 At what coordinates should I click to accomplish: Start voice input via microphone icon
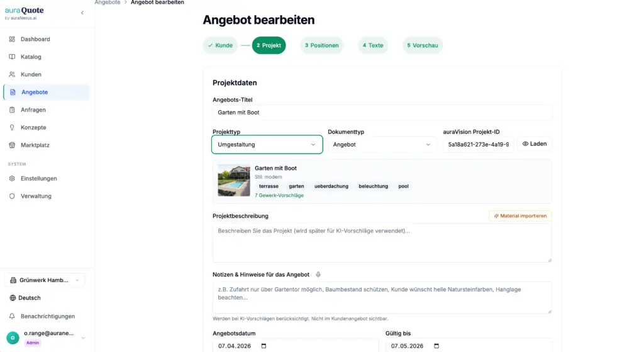(x=318, y=275)
